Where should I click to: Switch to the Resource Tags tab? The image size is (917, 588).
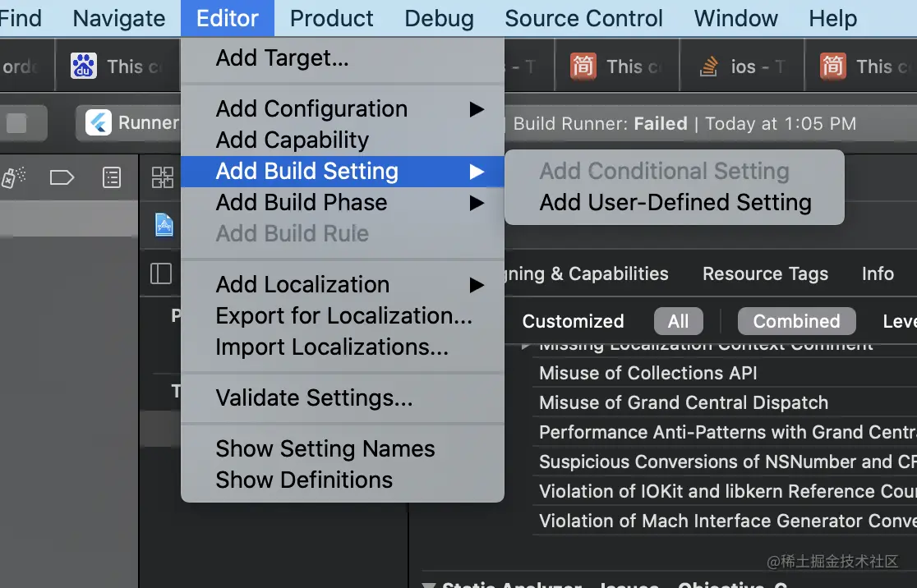point(765,273)
